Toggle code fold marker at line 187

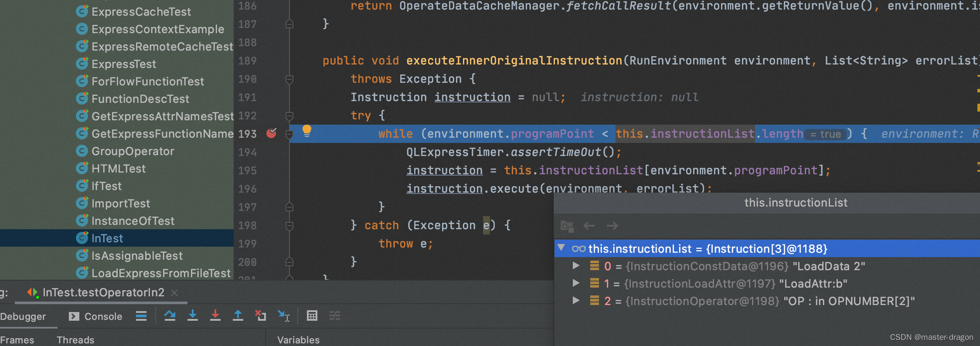289,24
